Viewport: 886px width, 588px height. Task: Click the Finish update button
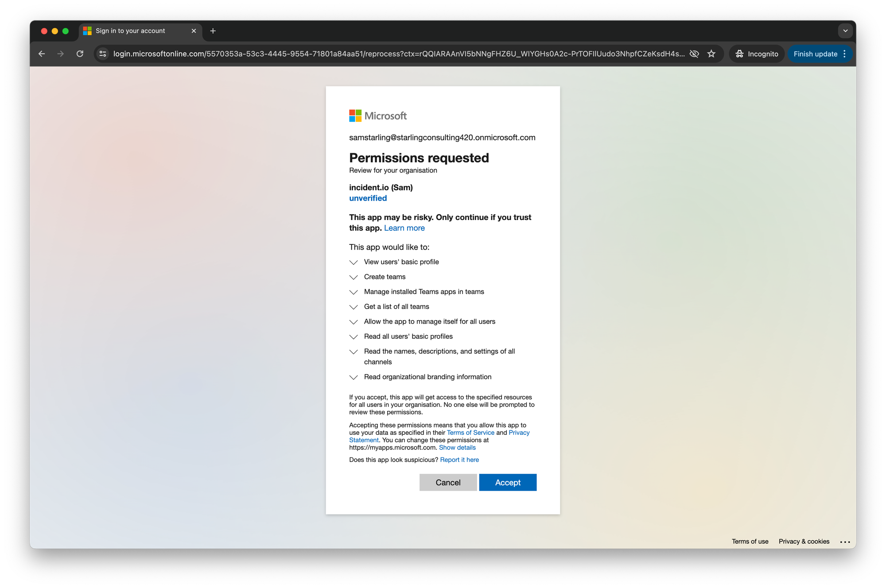815,54
